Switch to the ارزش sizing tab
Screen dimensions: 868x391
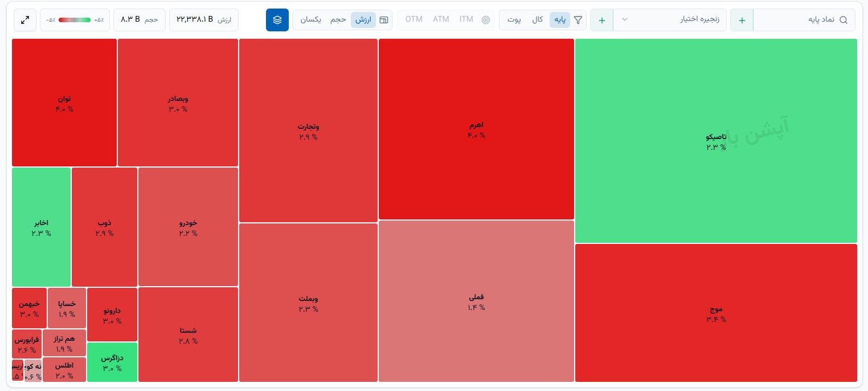click(x=363, y=20)
